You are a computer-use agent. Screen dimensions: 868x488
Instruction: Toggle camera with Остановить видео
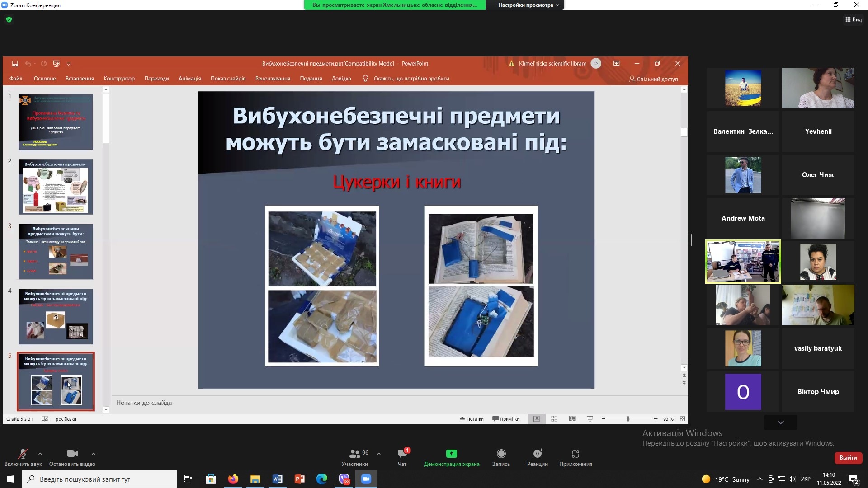[72, 454]
